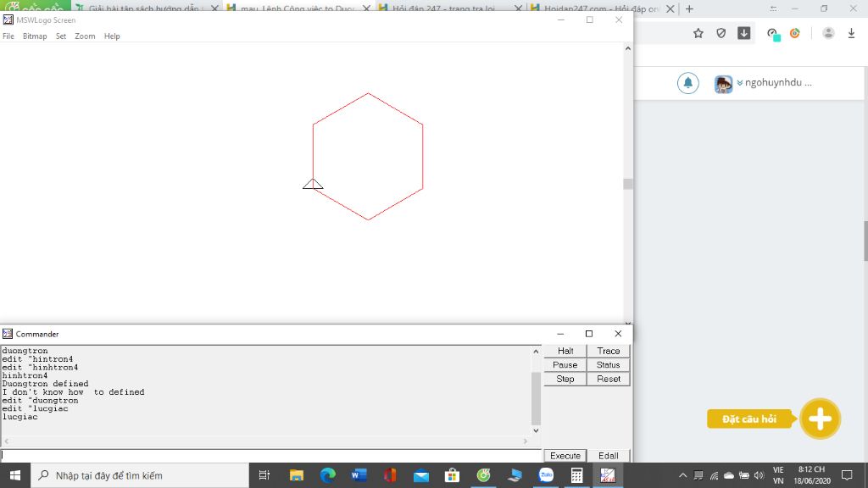
Task: Open the Action Center notifications icon
Action: [847, 475]
